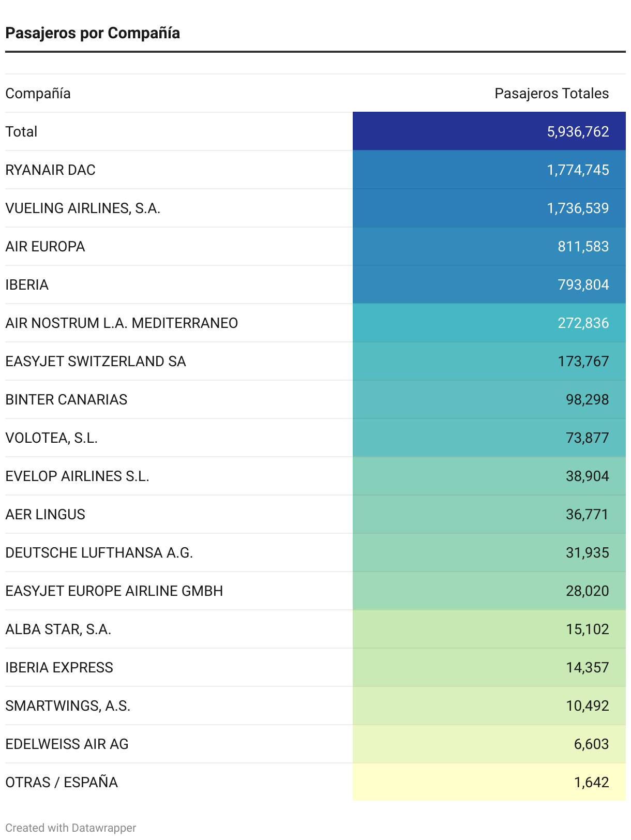Click the Created with Datawrapper link
The height and width of the screenshot is (840, 631).
point(71,828)
